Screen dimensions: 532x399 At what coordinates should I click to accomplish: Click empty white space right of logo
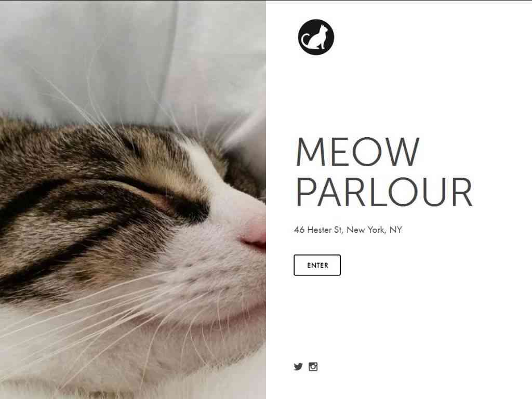424,37
